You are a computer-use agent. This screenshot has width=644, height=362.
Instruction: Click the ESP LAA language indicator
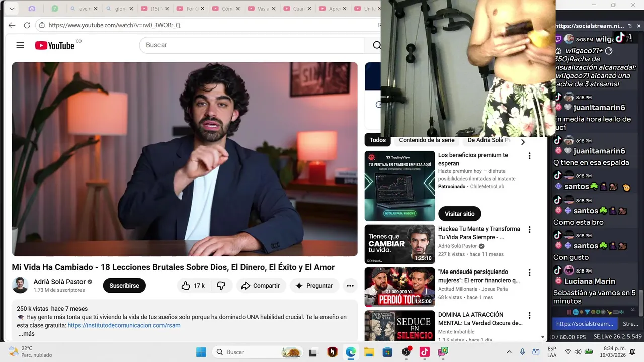(552, 352)
